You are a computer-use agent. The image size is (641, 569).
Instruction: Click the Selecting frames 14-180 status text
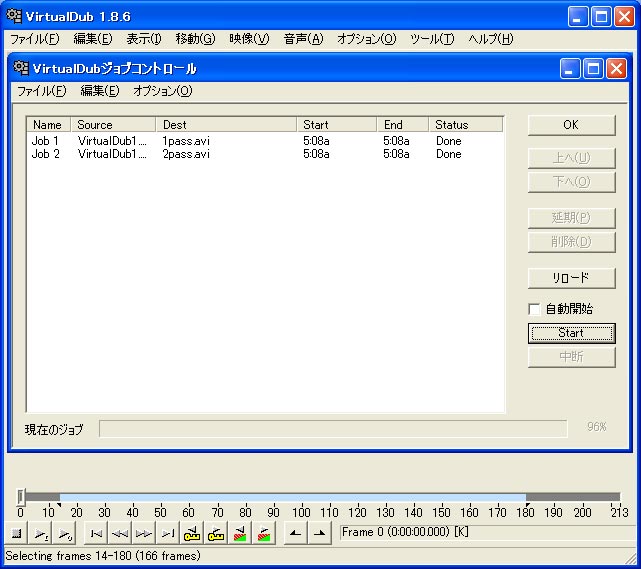tap(103, 556)
